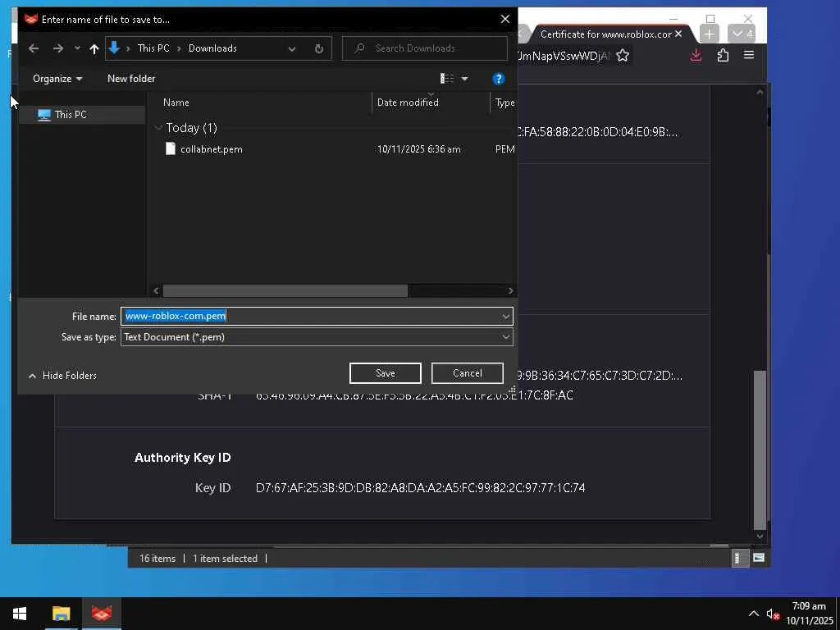
Task: Click 16 items in Explorer status bar
Action: (157, 558)
